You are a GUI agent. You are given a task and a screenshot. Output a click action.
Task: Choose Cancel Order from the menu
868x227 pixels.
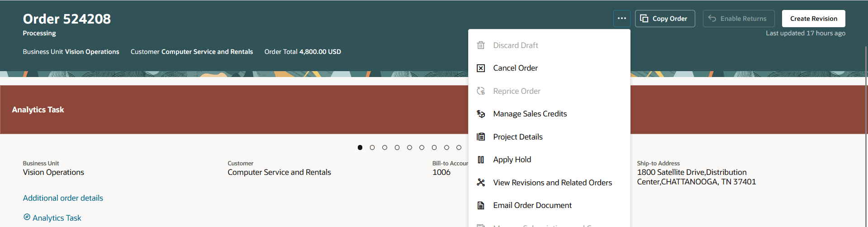(x=549, y=68)
